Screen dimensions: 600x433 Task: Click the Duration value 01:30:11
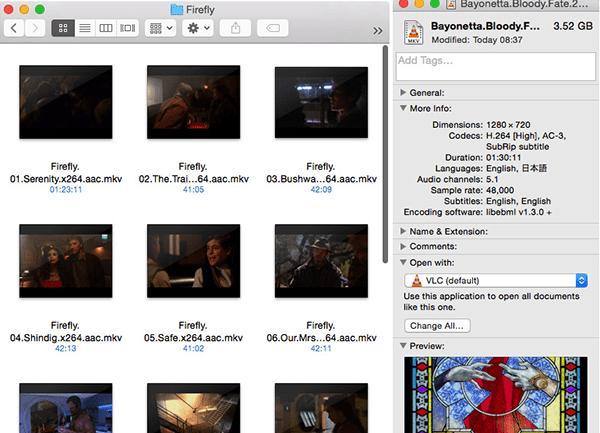pyautogui.click(x=504, y=158)
